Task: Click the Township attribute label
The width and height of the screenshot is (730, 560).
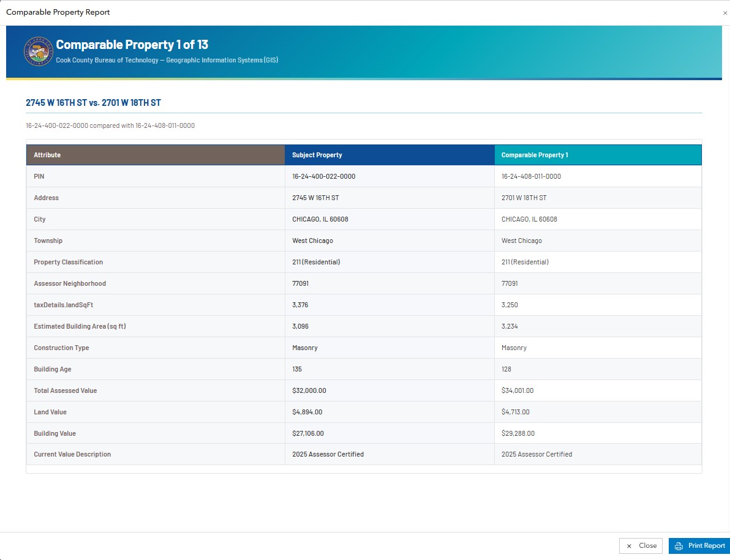Action: click(x=48, y=241)
